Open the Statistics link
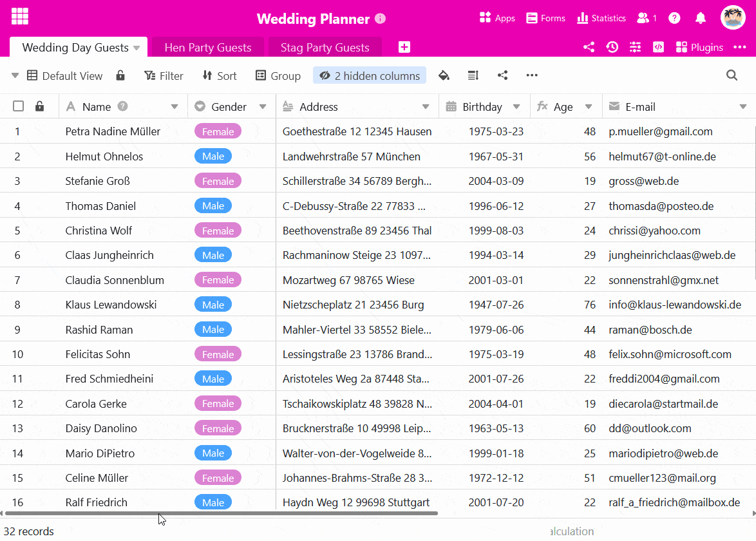Image resolution: width=756 pixels, height=541 pixels. click(x=601, y=18)
